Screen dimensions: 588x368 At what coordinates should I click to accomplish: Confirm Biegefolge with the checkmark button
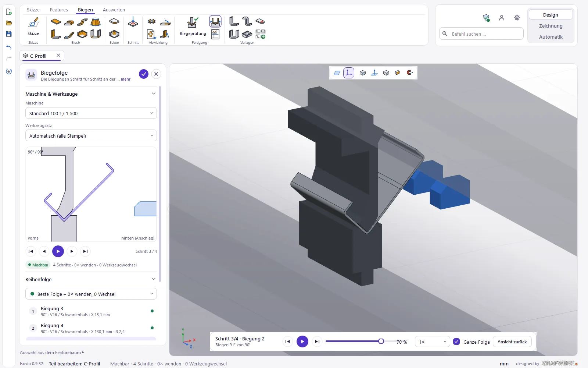tap(144, 74)
